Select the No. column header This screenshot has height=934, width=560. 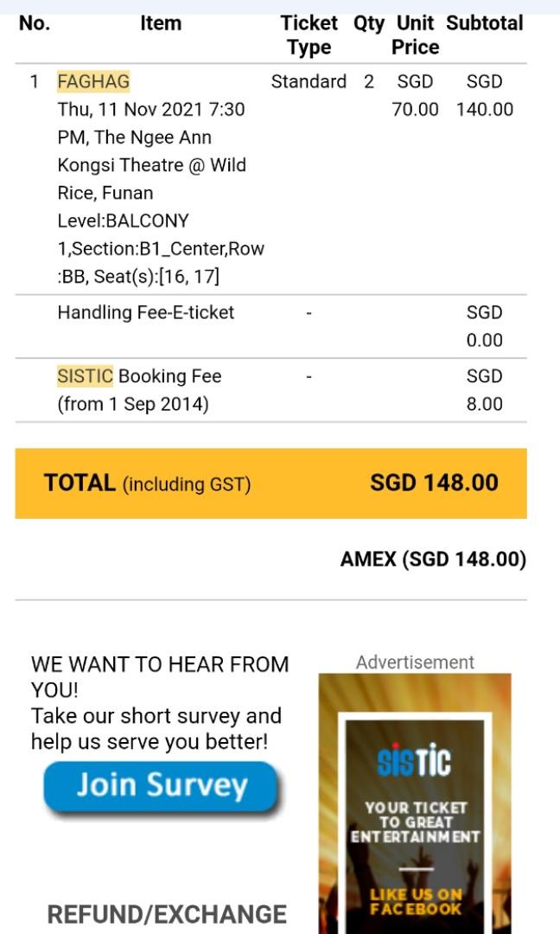[x=31, y=23]
